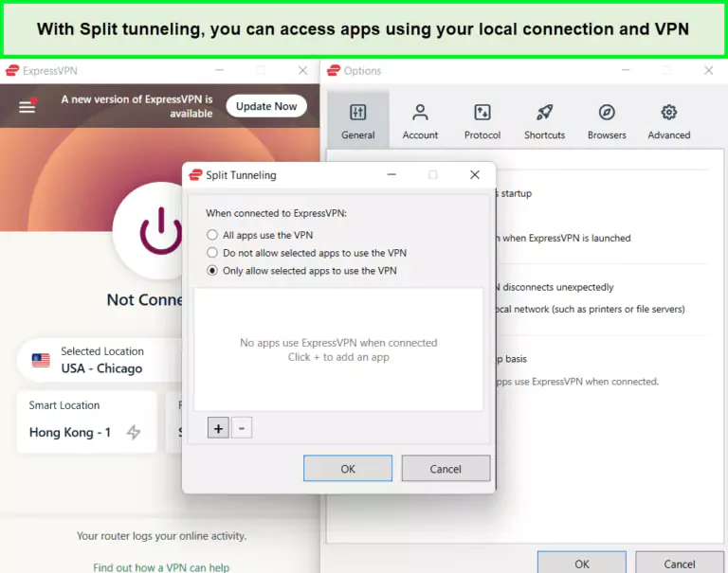Click the lightning bolt smart location icon

click(x=134, y=432)
